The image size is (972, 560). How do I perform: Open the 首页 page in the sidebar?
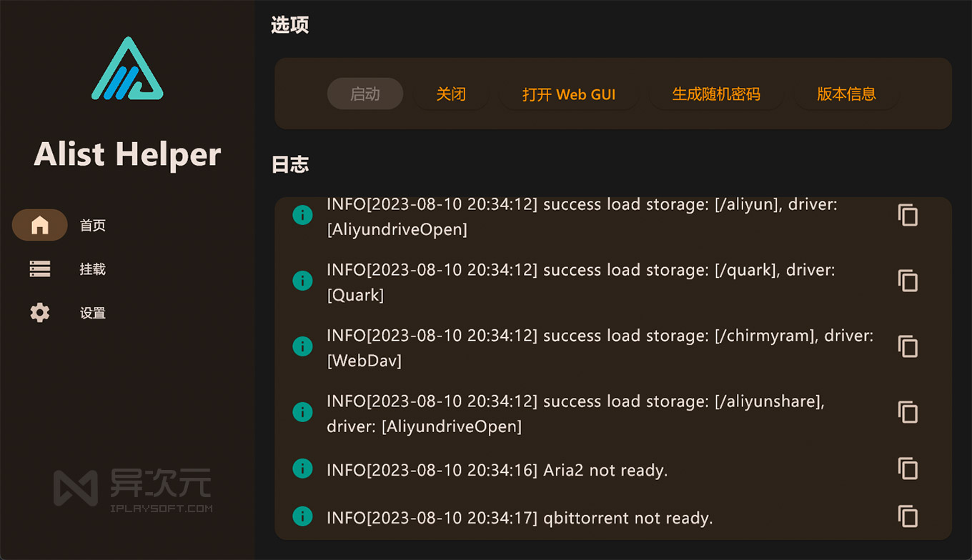[x=92, y=224]
